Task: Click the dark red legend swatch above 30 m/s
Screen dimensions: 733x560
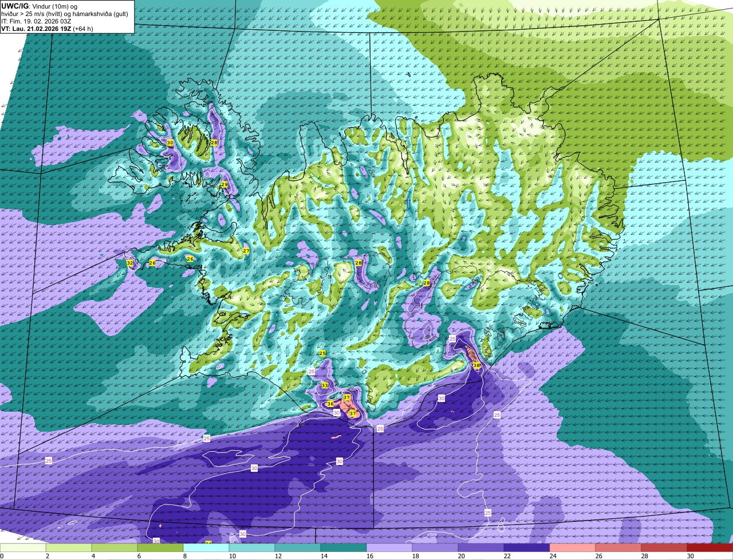Action: tap(710, 548)
